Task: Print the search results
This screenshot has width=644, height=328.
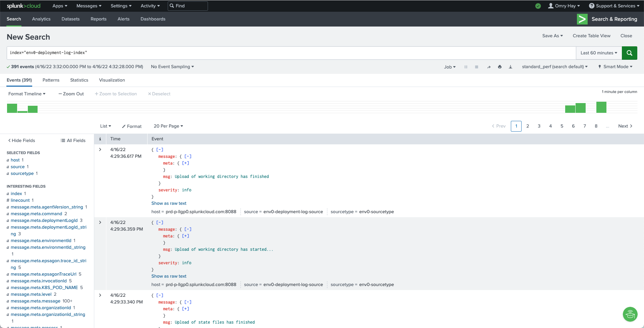Action: [499, 67]
